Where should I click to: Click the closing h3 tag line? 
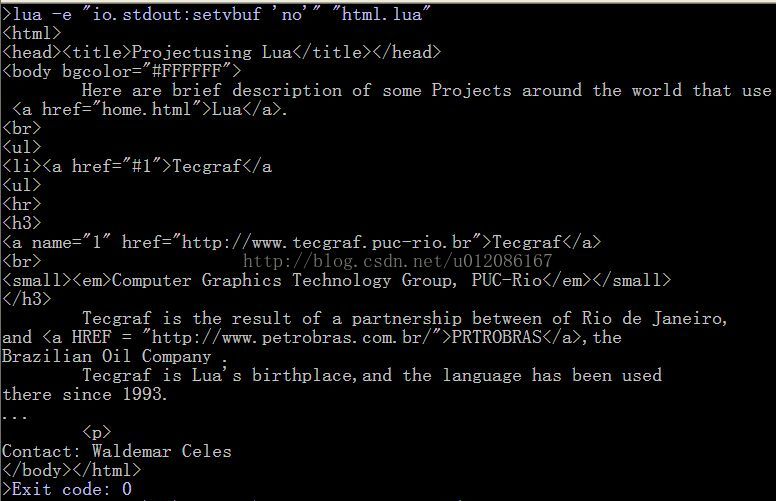[27, 299]
